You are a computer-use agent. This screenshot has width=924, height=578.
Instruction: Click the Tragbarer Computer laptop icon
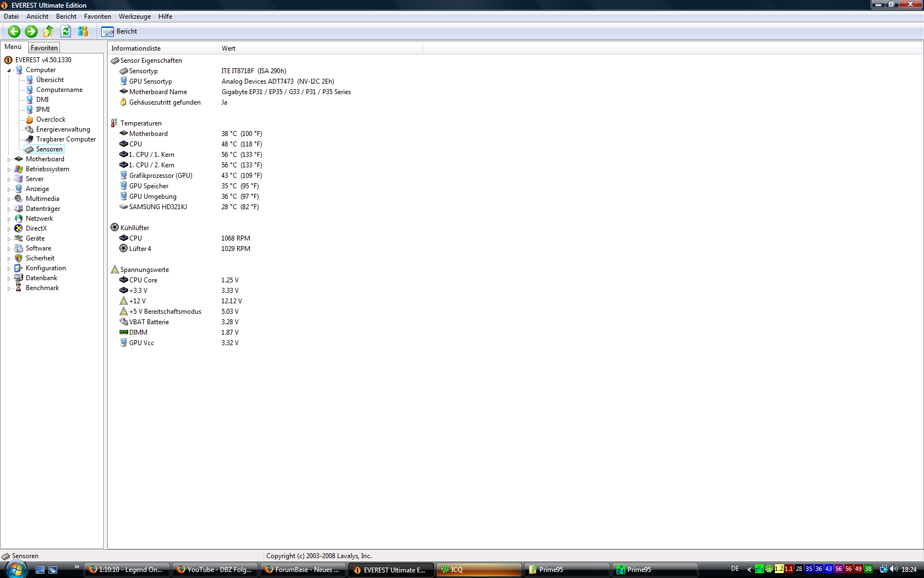(x=30, y=139)
